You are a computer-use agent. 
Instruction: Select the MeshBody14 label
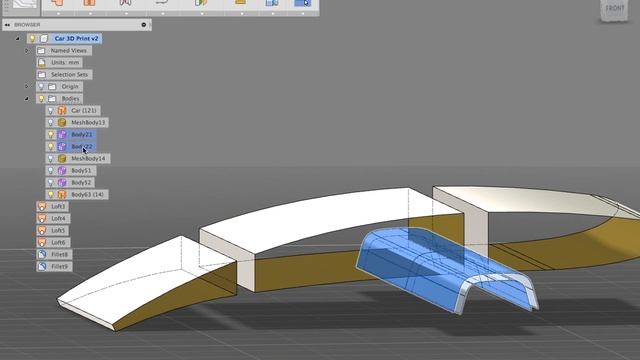pos(88,158)
